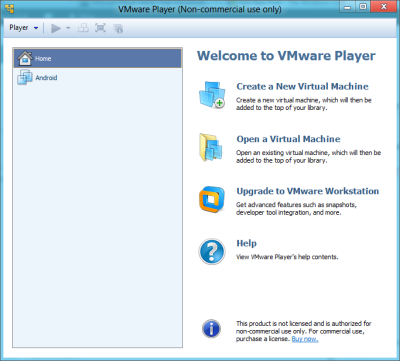The width and height of the screenshot is (400, 361).
Task: Open the Player menu
Action: tap(24, 28)
